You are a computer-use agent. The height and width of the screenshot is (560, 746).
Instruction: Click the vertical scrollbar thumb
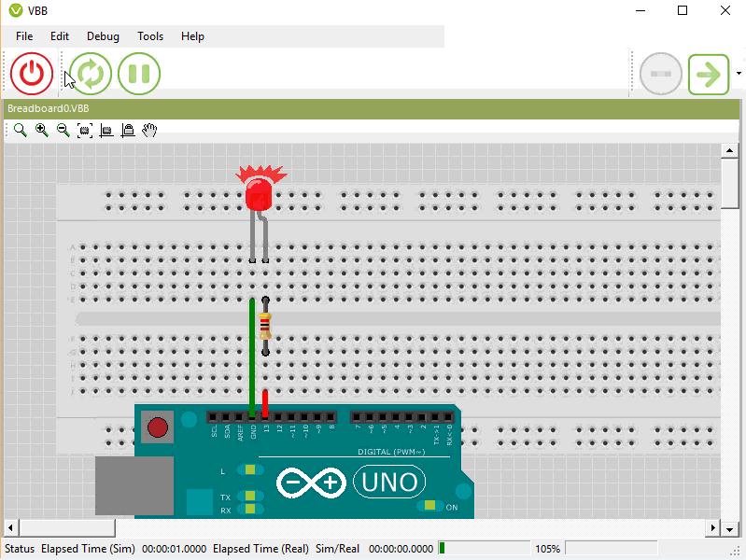point(729,184)
